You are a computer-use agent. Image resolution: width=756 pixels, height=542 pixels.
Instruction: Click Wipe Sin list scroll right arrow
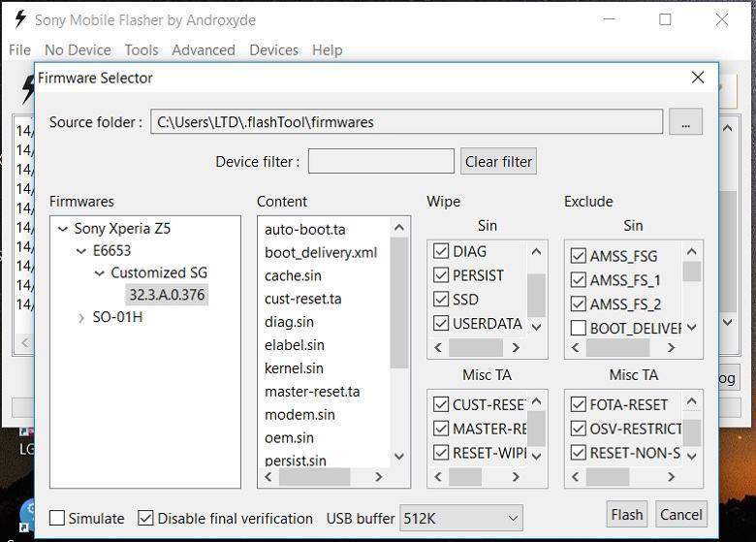click(516, 348)
